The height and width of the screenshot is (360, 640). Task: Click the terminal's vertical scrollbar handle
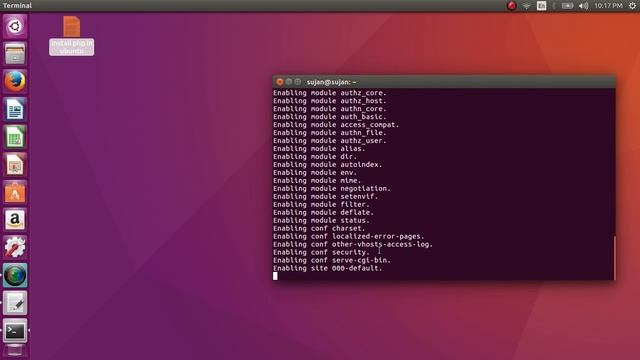pos(614,258)
